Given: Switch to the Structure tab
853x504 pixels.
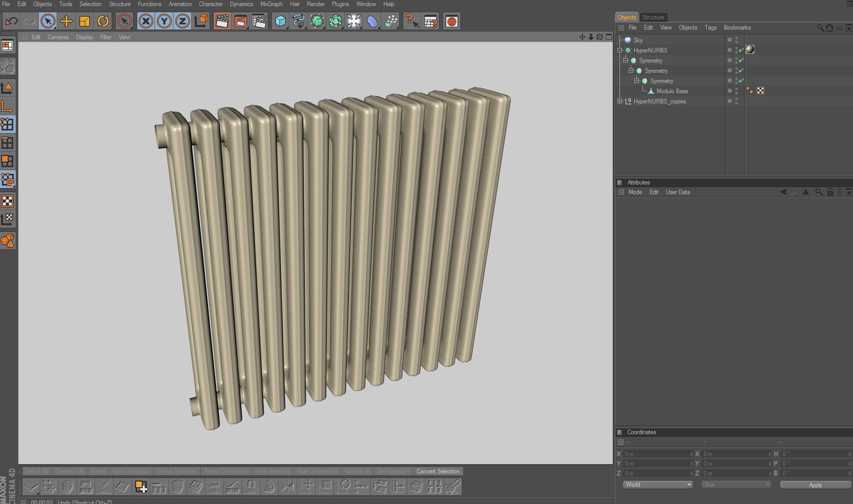Looking at the screenshot, I should (x=653, y=17).
